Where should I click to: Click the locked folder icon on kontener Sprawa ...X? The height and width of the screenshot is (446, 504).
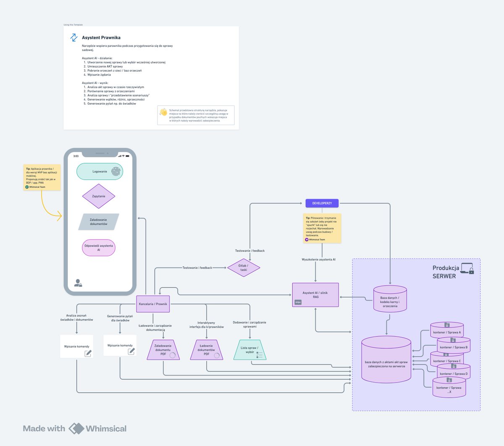click(x=449, y=380)
